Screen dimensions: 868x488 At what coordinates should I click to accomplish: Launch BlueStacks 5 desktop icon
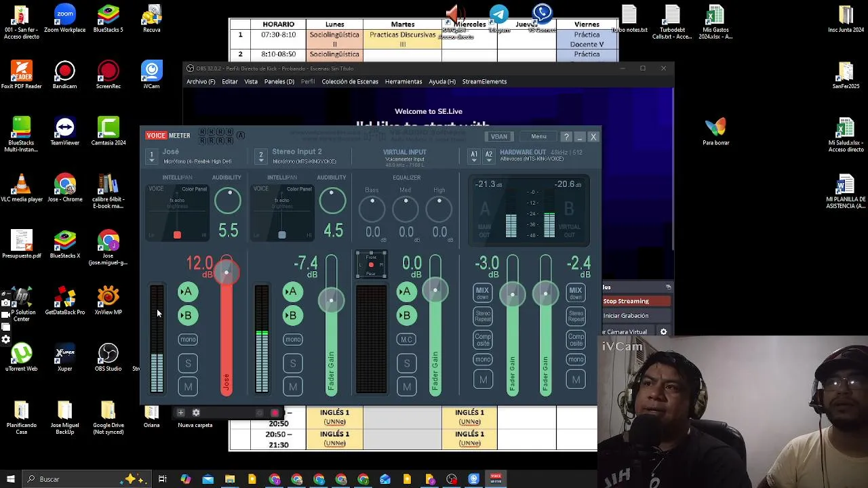pos(108,18)
